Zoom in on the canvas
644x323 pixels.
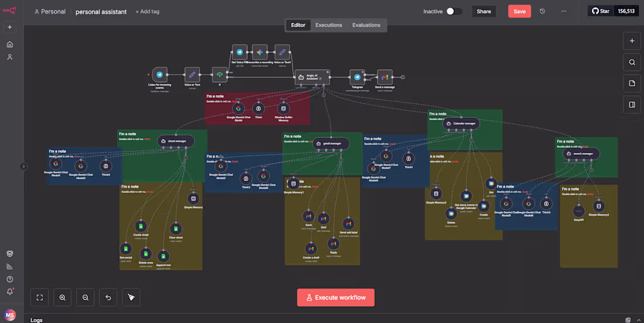[x=63, y=297]
